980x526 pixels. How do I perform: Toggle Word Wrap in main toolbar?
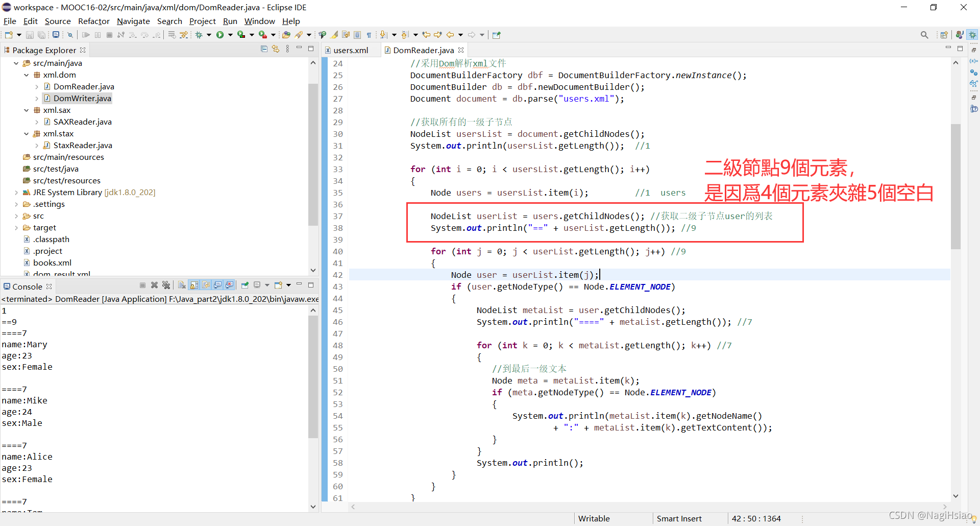(x=346, y=35)
